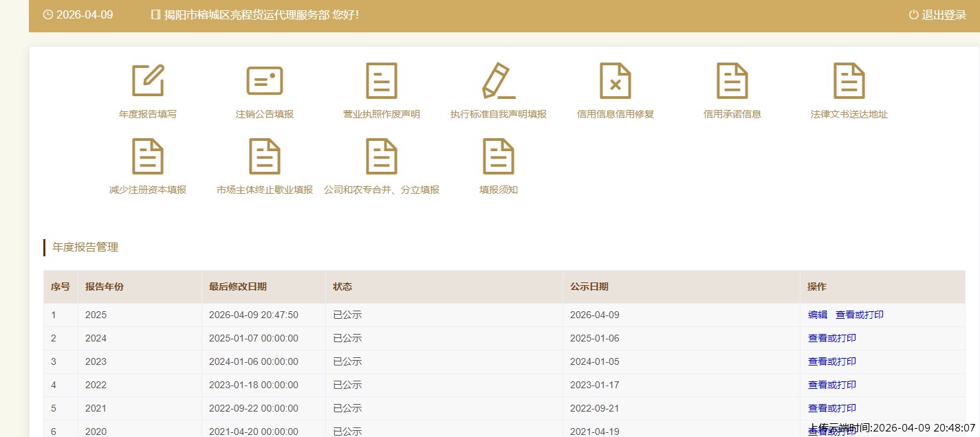View or print the 2023 annual report

coord(831,361)
